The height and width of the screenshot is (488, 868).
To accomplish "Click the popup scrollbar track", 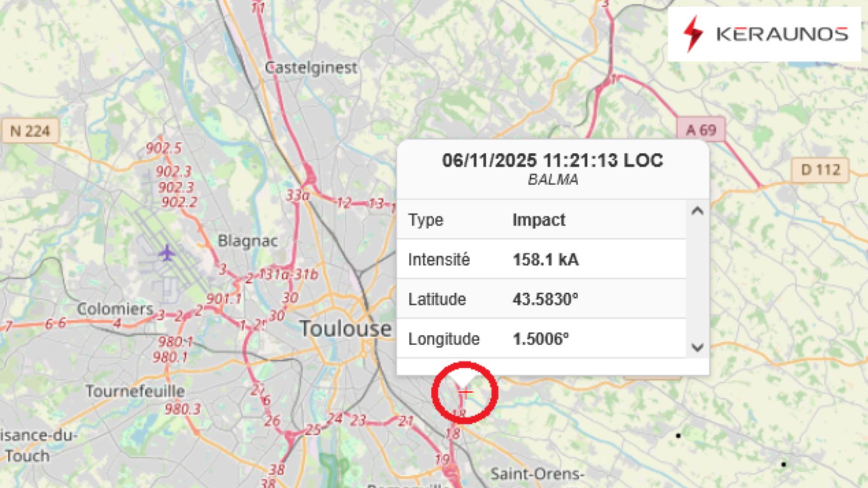I will 698,279.
